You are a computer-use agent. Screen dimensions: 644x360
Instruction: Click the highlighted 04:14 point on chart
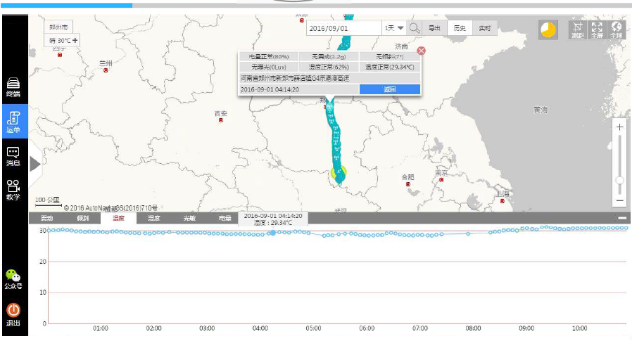click(x=273, y=233)
